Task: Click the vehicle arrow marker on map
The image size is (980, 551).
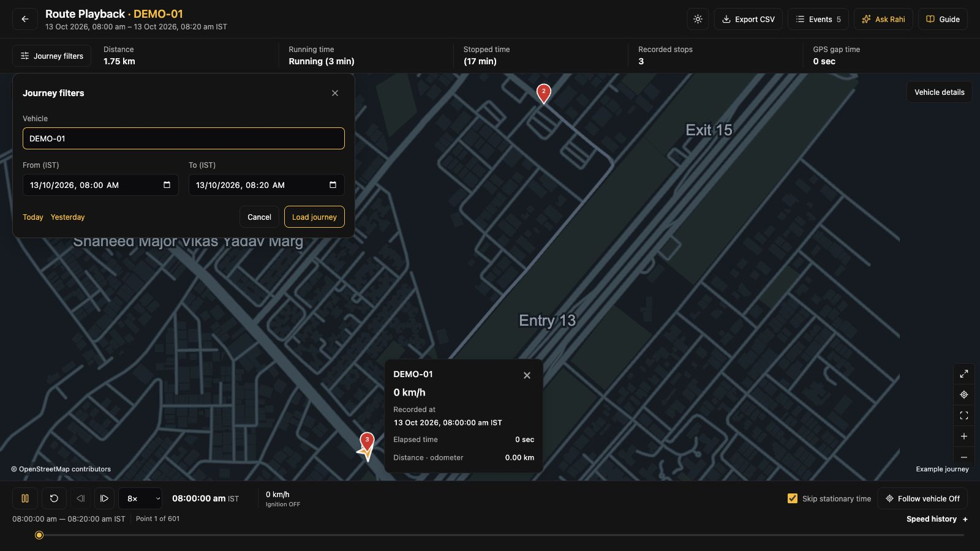Action: [x=365, y=454]
